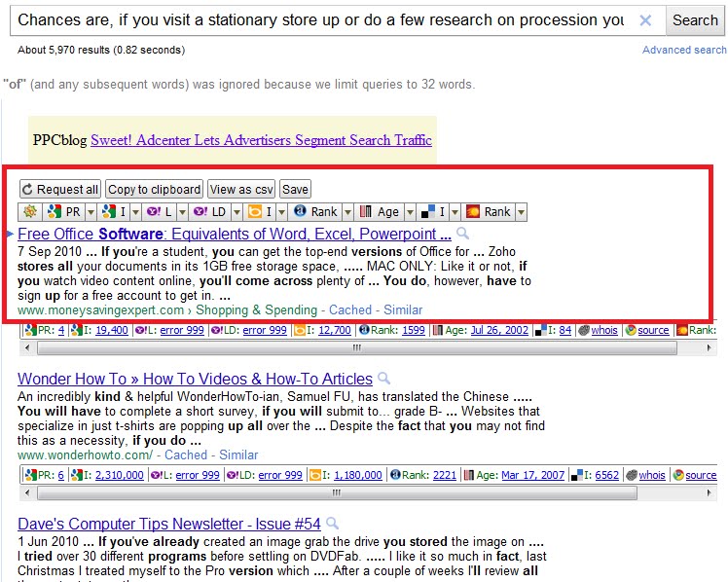Image resolution: width=728 pixels, height=582 pixels.
Task: Open Similar link for moneysavingexpert.com result
Action: 403,310
